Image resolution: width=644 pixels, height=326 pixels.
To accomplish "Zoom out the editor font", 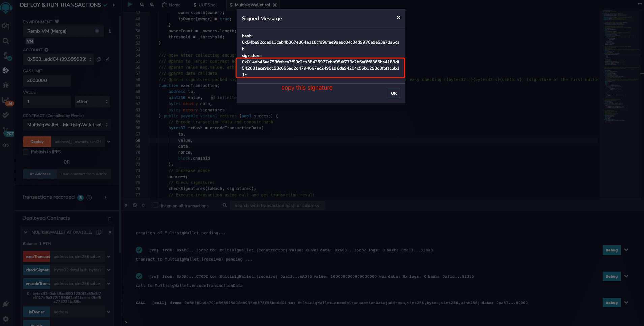I will [142, 5].
